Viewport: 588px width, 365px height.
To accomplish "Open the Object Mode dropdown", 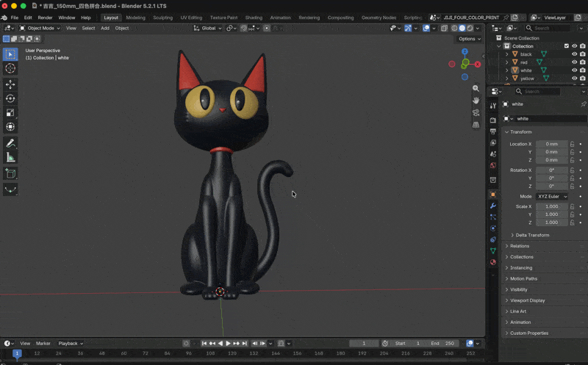I will click(x=40, y=28).
